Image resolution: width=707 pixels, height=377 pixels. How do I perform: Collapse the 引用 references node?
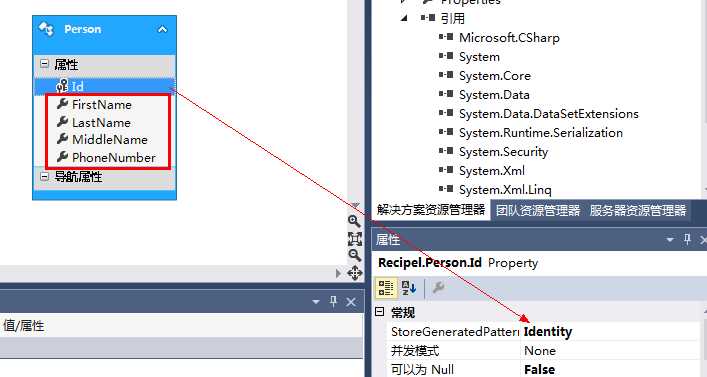click(404, 18)
